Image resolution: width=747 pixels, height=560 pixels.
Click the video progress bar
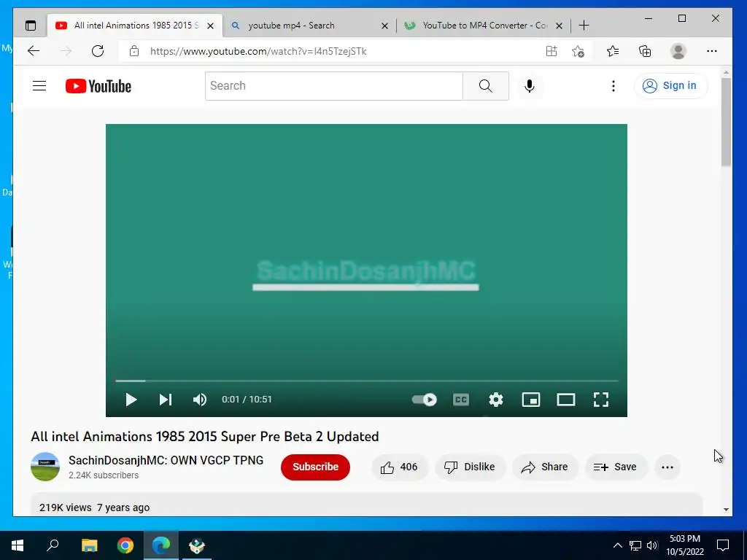coord(366,381)
